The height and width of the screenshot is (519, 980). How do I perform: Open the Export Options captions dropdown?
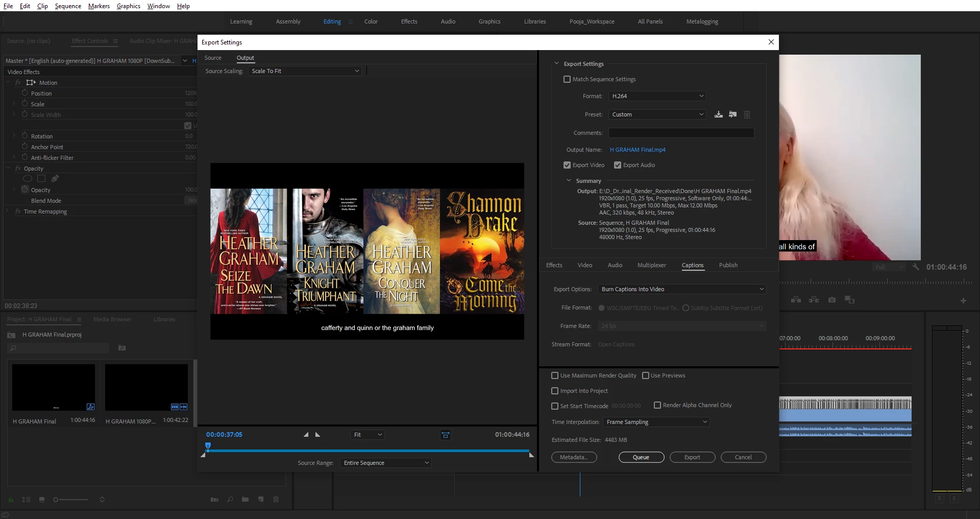coord(682,289)
